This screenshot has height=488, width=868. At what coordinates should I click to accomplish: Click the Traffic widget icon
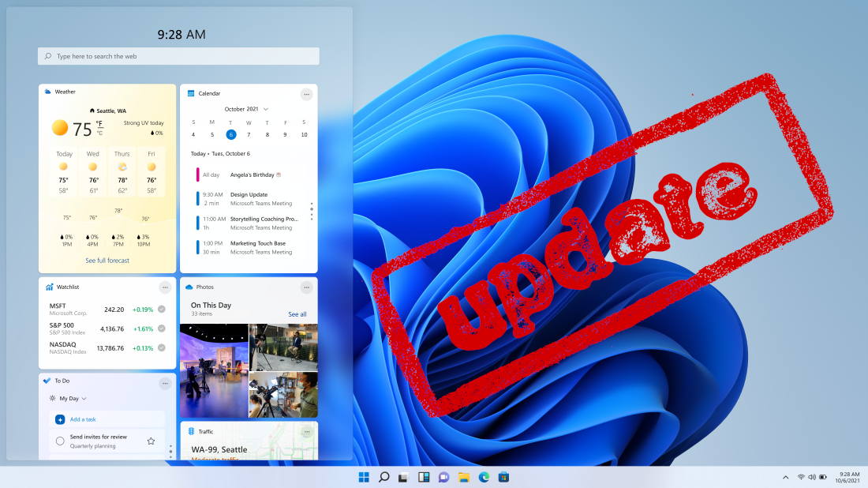[191, 431]
